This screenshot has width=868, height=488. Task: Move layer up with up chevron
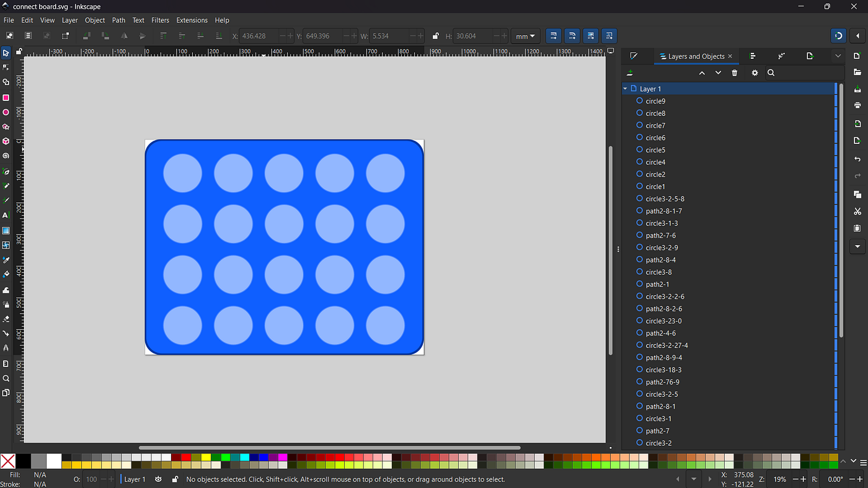(702, 73)
